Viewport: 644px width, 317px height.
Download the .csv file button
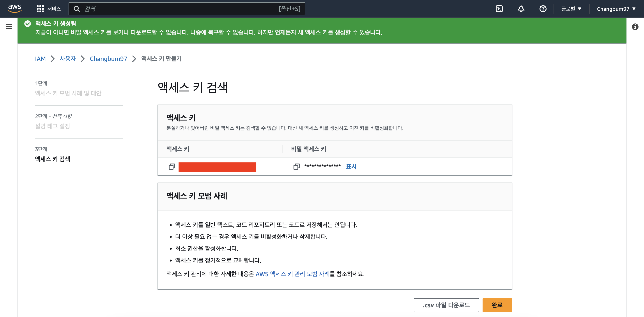446,305
